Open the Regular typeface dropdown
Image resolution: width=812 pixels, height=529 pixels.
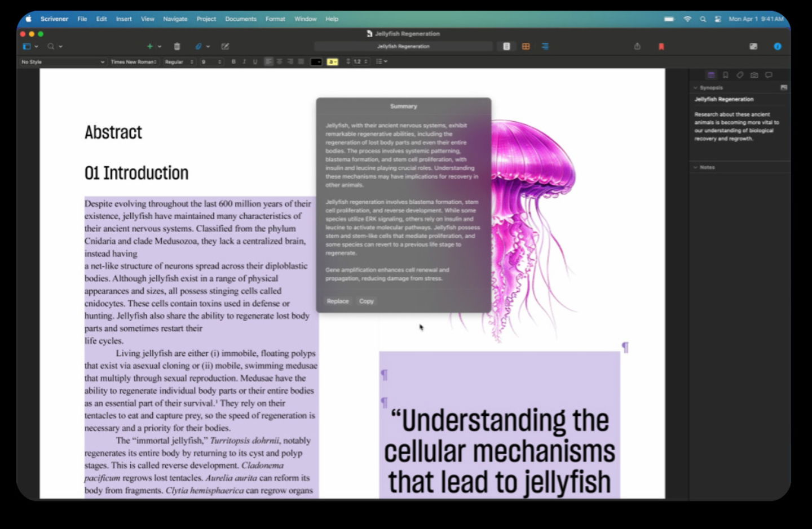coord(179,61)
